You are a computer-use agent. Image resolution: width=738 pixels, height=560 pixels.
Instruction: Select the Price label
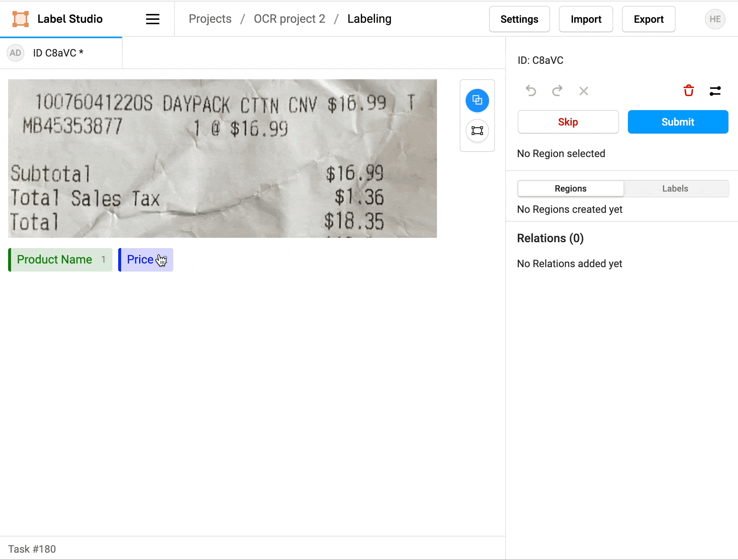pos(146,260)
